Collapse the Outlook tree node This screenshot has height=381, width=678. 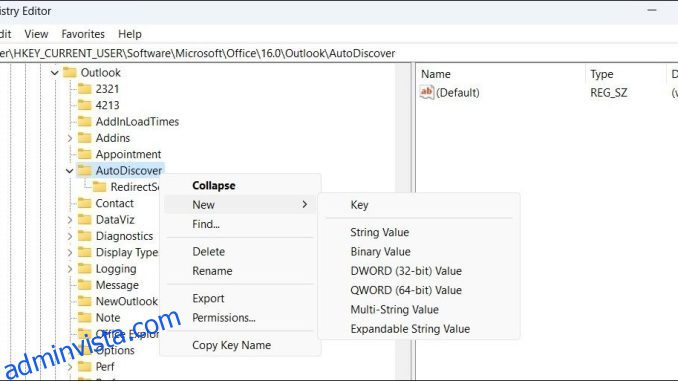[54, 73]
